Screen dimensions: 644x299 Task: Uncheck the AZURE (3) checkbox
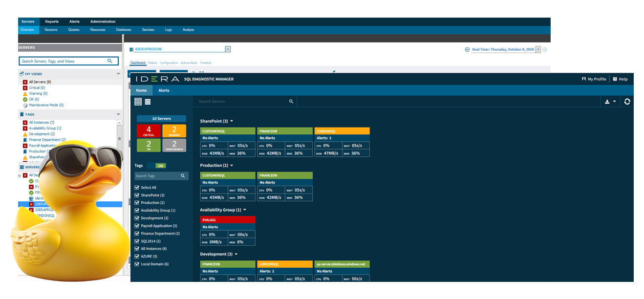tap(137, 256)
